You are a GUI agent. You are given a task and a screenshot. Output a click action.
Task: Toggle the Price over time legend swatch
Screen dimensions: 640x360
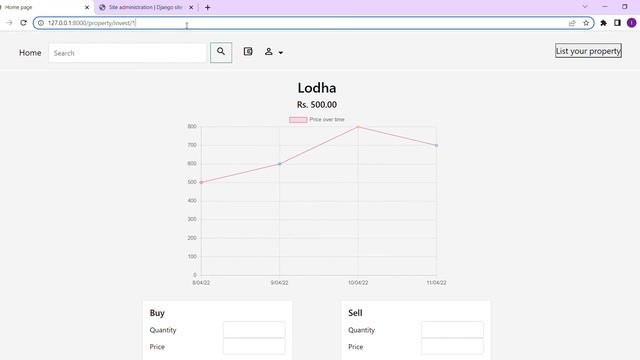click(298, 120)
